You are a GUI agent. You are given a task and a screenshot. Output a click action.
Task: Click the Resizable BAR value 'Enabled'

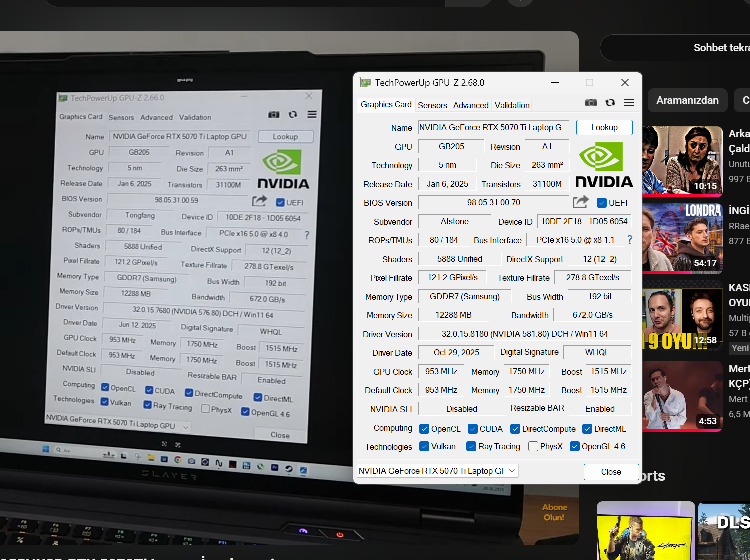[600, 409]
